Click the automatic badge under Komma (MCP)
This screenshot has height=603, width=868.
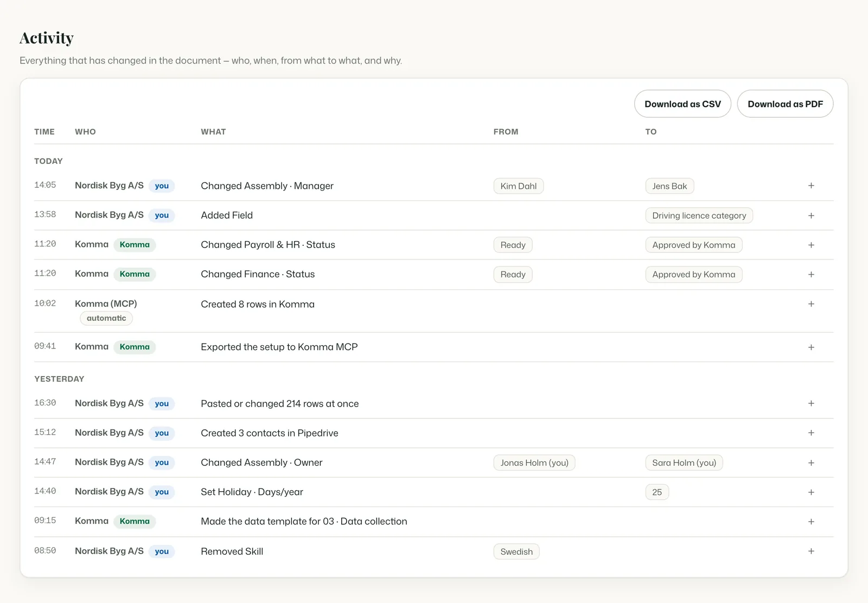pyautogui.click(x=106, y=318)
